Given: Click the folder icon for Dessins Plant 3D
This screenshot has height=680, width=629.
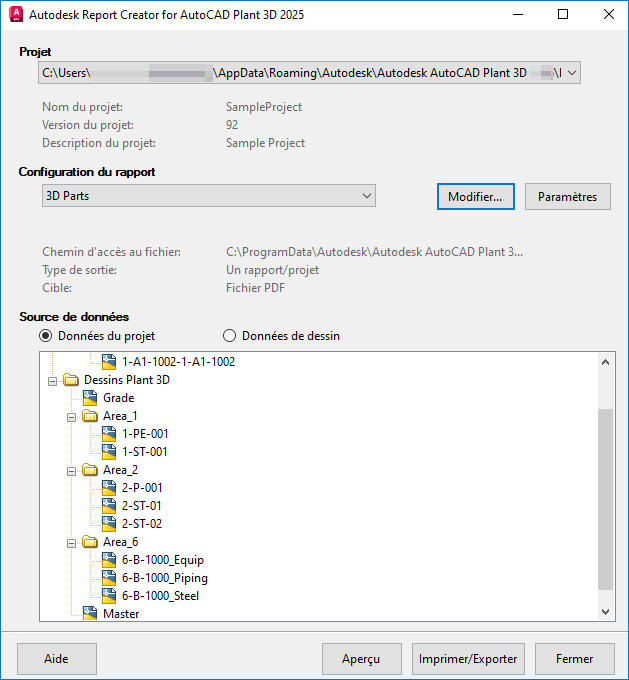Looking at the screenshot, I should [71, 380].
